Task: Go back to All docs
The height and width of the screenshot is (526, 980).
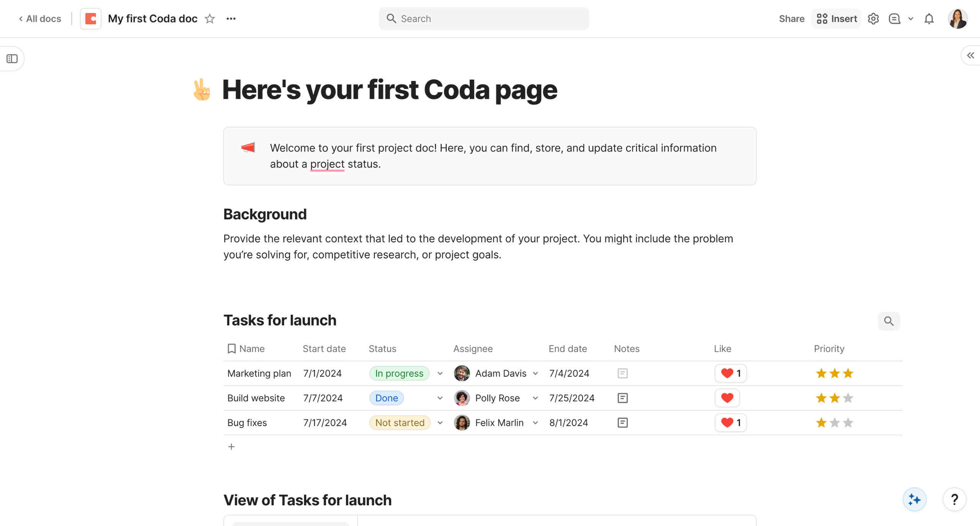Action: (x=40, y=19)
